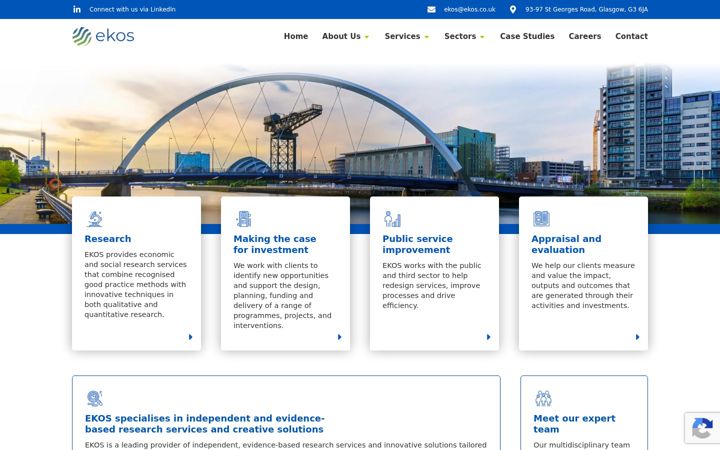The image size is (720, 450).
Task: Open Public service improvement heading
Action: [417, 244]
